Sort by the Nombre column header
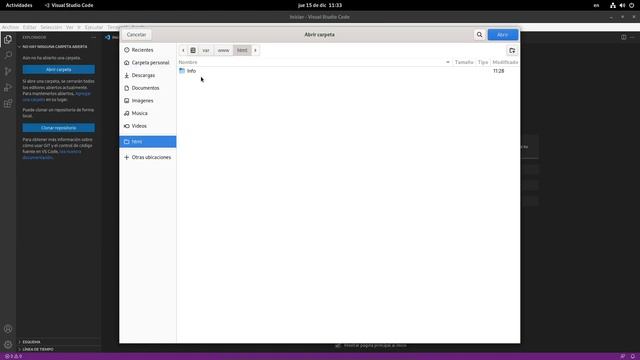640x360 pixels. tap(314, 62)
